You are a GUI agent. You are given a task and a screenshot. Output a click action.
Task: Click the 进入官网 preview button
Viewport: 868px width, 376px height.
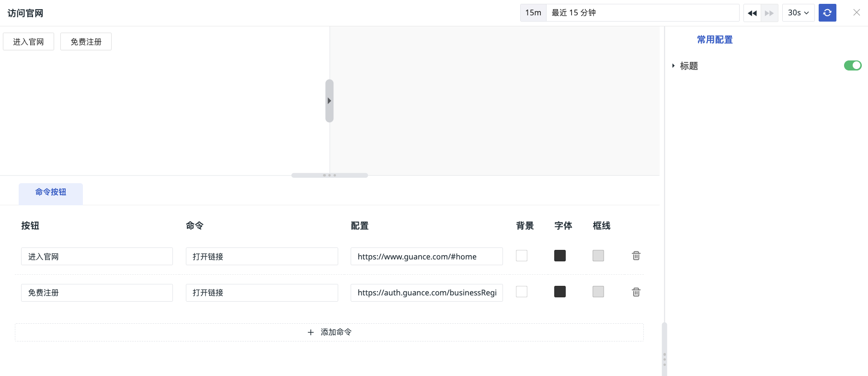28,42
